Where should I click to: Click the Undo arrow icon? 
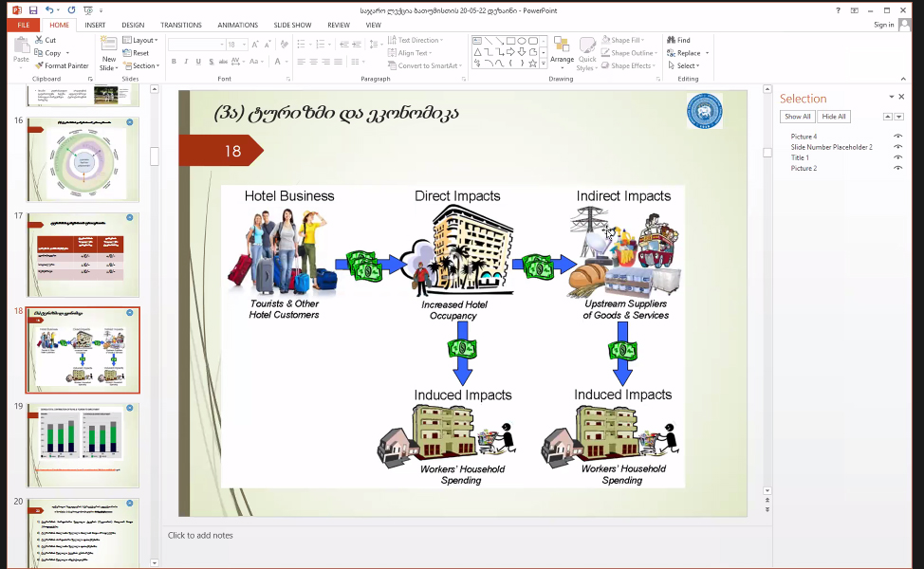[x=49, y=9]
